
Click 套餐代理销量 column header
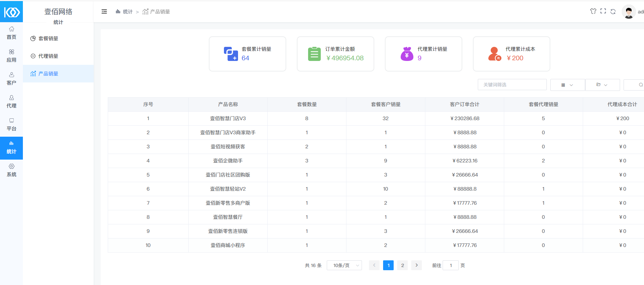[x=543, y=104]
